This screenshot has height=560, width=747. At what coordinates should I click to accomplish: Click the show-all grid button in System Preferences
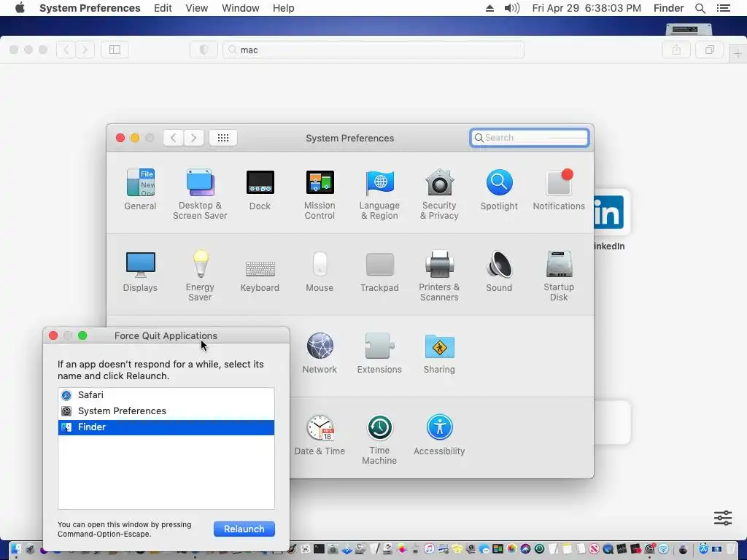tap(223, 138)
